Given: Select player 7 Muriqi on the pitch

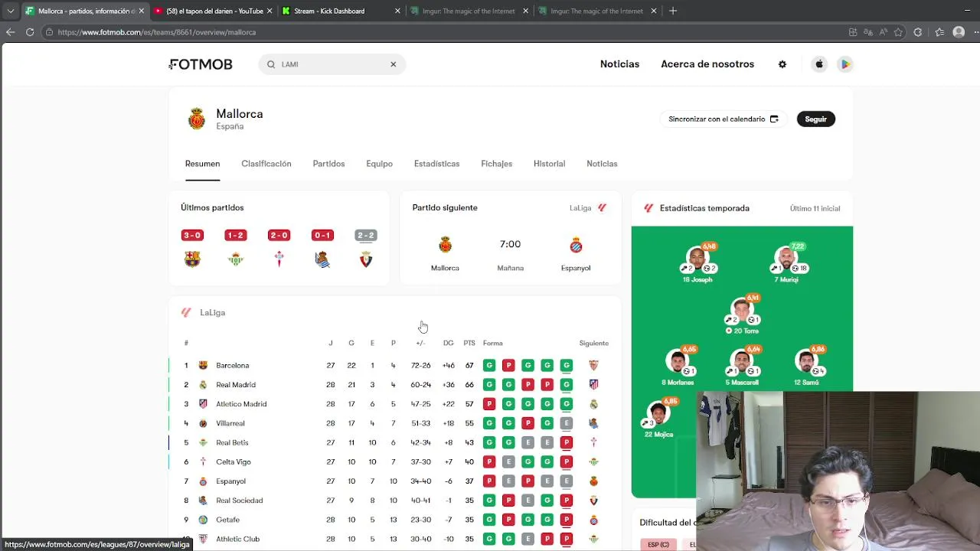Looking at the screenshot, I should coord(786,264).
